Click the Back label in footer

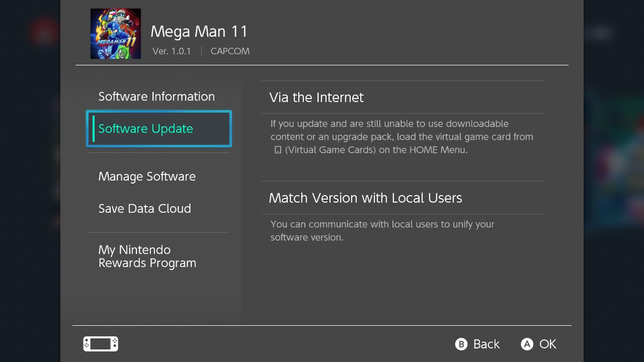pos(487,344)
